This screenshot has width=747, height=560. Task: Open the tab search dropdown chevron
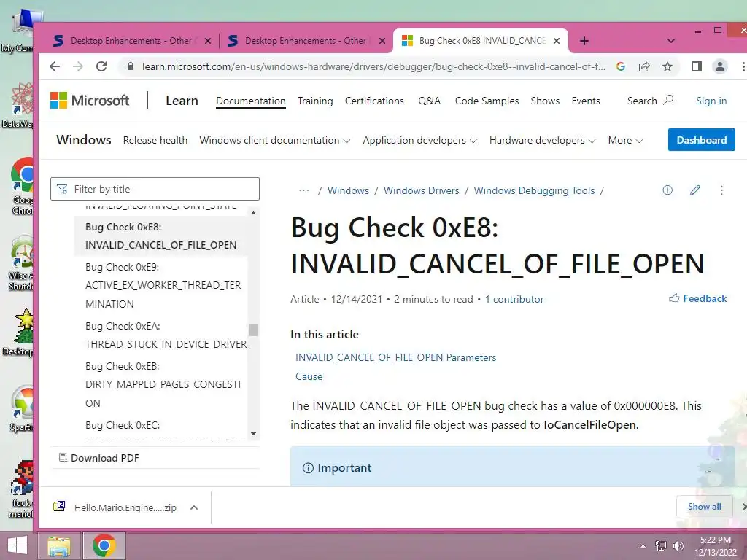[x=671, y=41]
